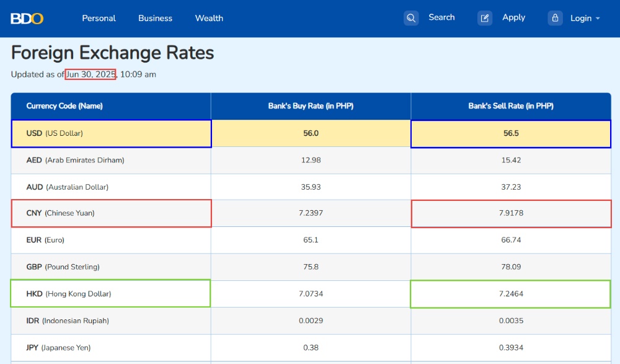This screenshot has width=620, height=364.
Task: Open the Personal menu
Action: [x=99, y=18]
